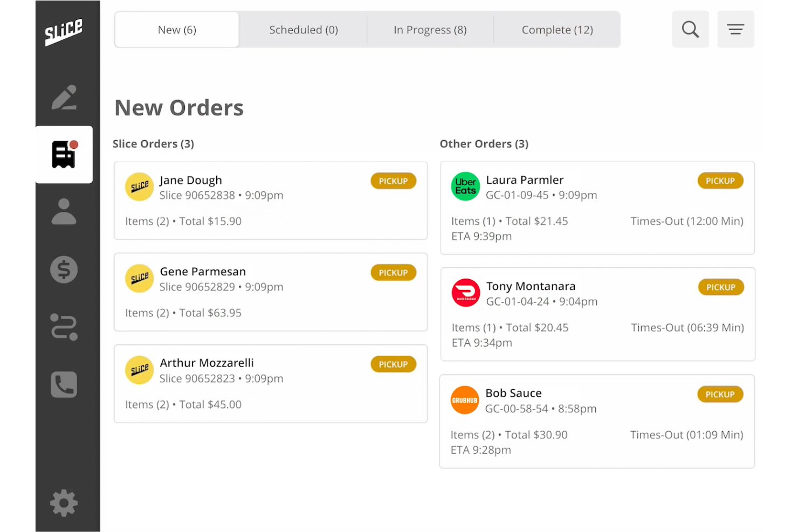Click the Grubhub logo on Bob Sauce's order
The image size is (798, 532).
click(464, 399)
